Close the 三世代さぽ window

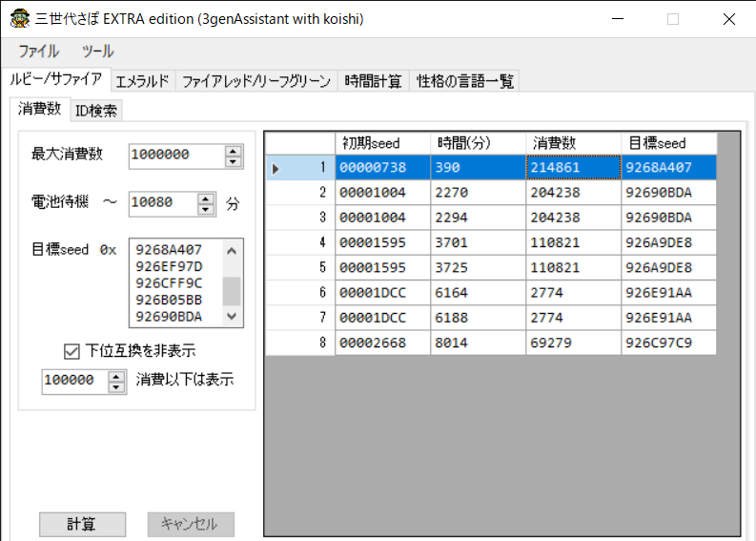(x=729, y=19)
